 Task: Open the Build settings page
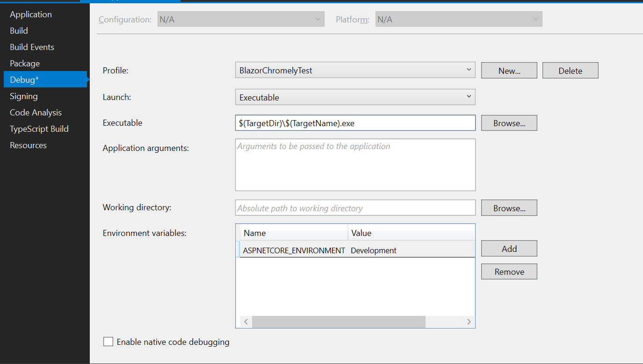(x=19, y=30)
